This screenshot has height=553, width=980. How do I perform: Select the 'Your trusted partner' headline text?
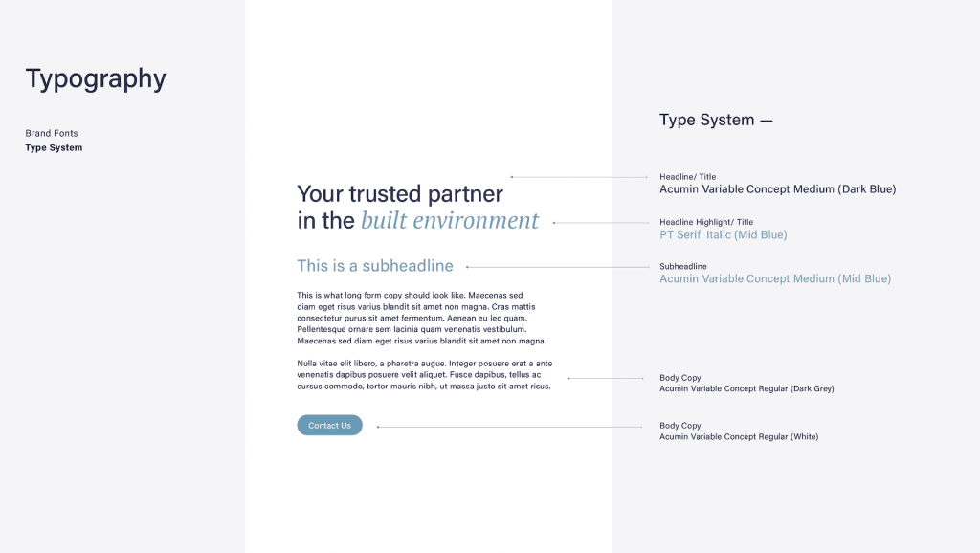(400, 194)
